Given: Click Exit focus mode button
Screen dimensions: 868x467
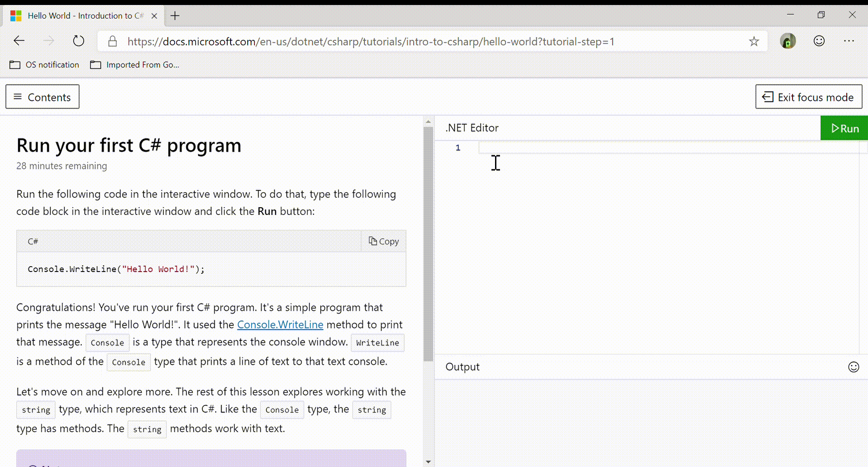Looking at the screenshot, I should pyautogui.click(x=808, y=97).
